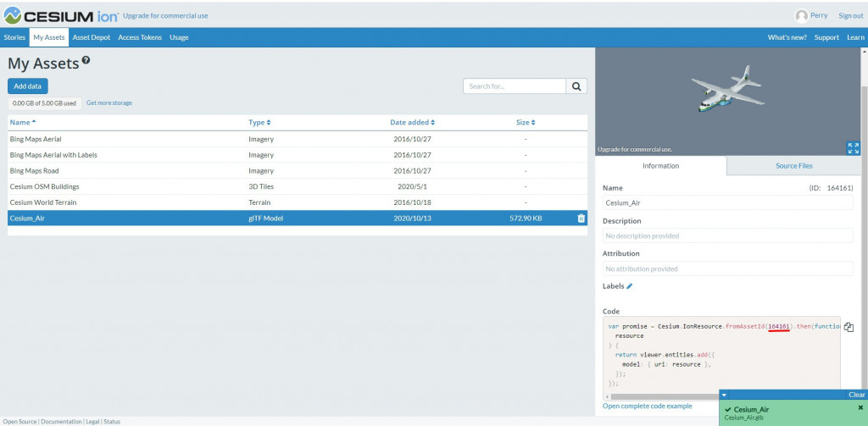The width and height of the screenshot is (868, 426).
Task: Click the Sign out link
Action: point(851,16)
